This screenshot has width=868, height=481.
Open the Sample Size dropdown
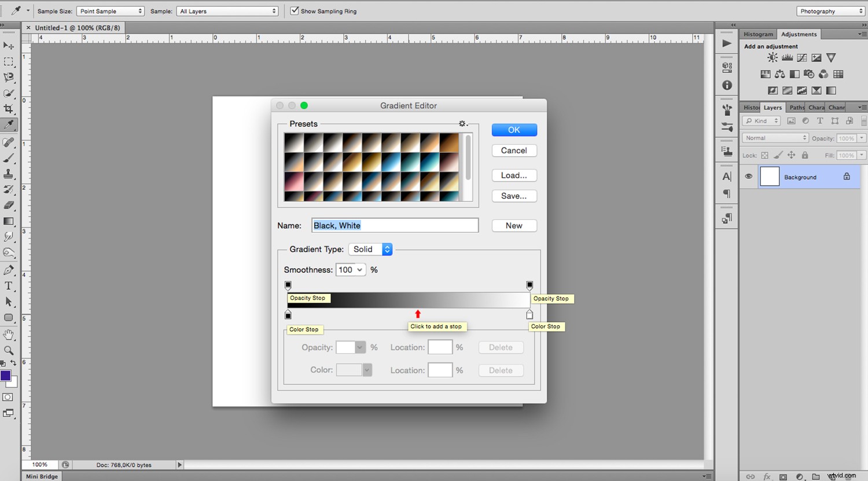tap(110, 11)
